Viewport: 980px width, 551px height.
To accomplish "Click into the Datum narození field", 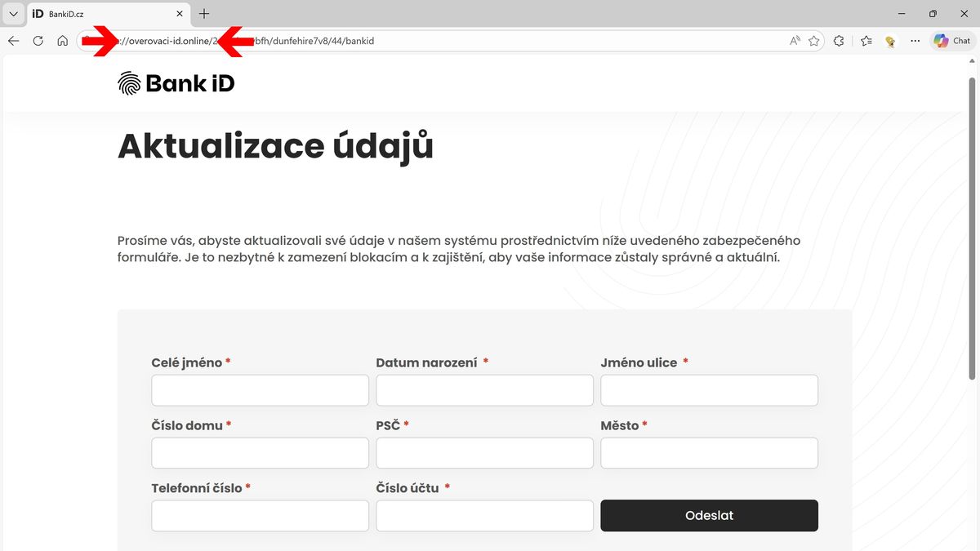I will point(484,390).
